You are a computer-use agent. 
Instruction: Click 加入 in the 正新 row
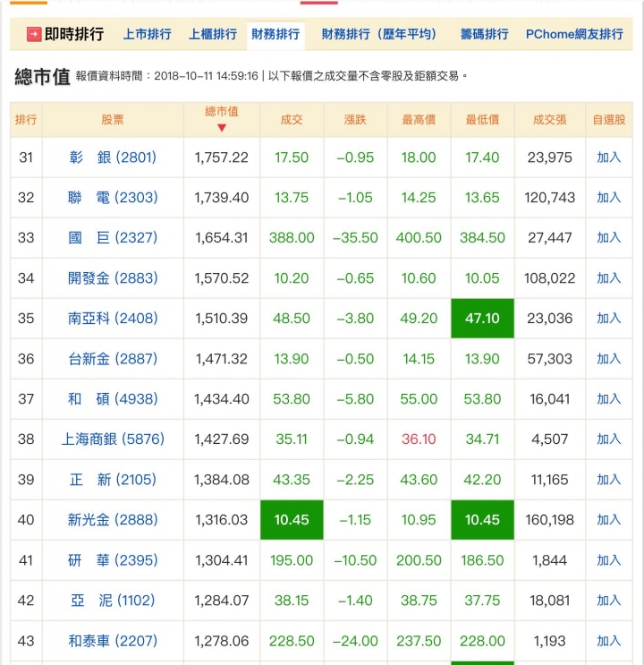[609, 480]
